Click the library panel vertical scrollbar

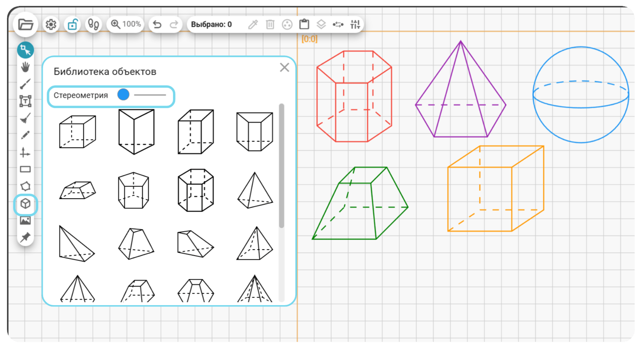(281, 166)
